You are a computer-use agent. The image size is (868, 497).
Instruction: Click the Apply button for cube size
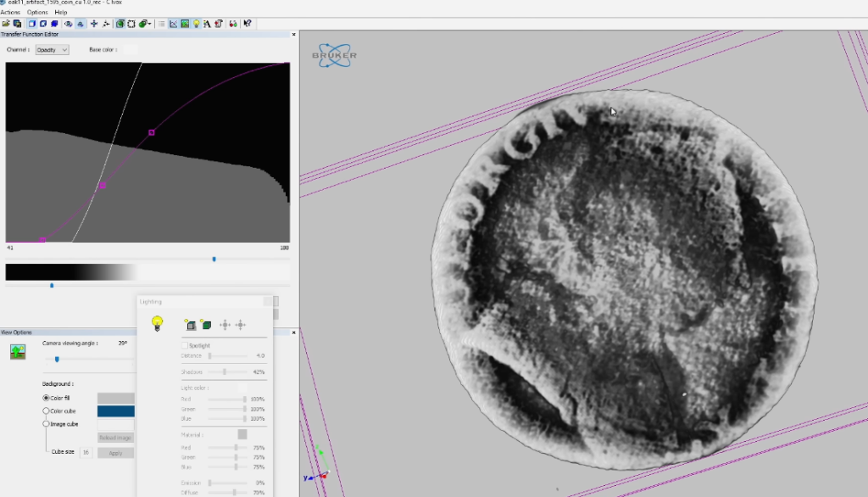[115, 453]
